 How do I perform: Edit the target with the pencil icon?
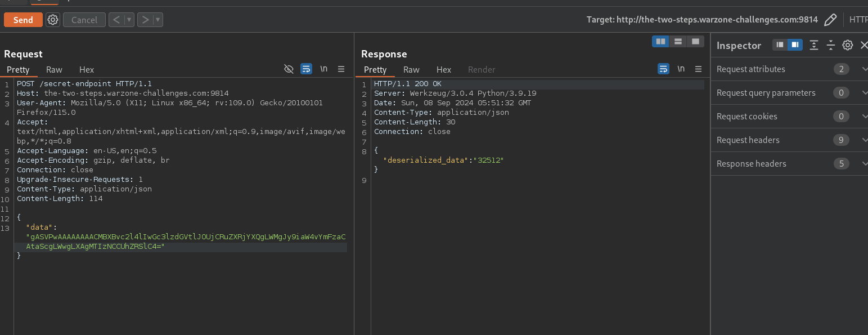[x=830, y=20]
